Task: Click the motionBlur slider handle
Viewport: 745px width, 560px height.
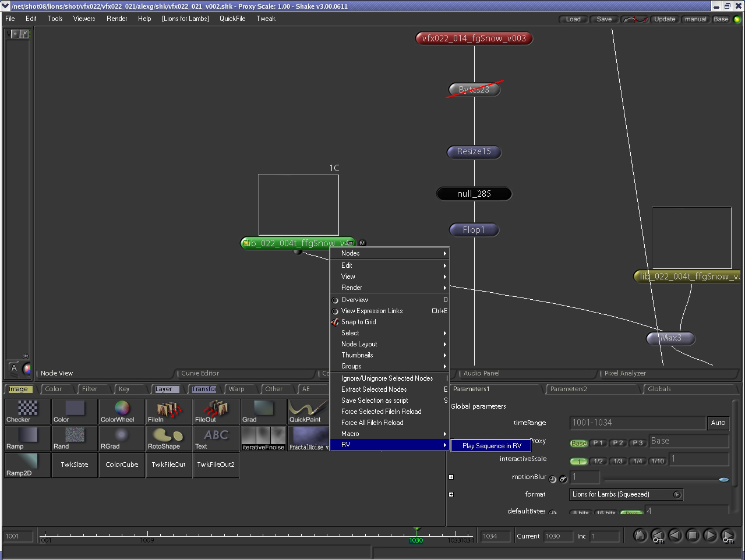Action: [x=723, y=479]
